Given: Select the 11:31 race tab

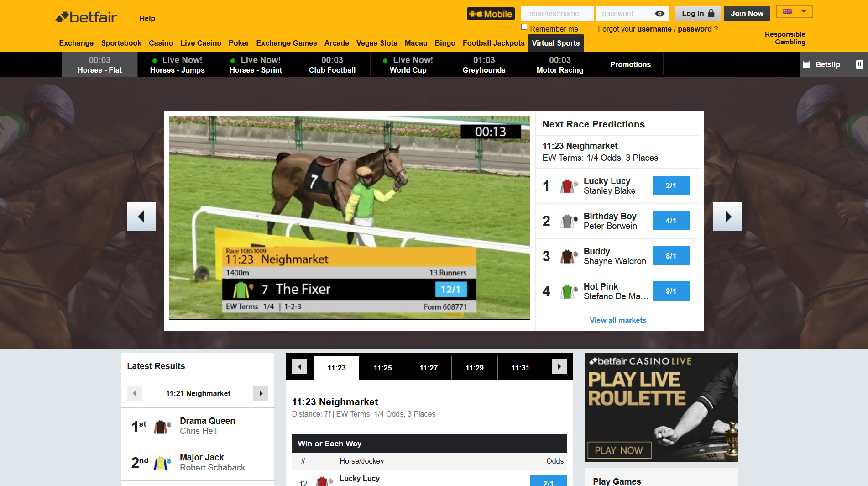Looking at the screenshot, I should [520, 368].
